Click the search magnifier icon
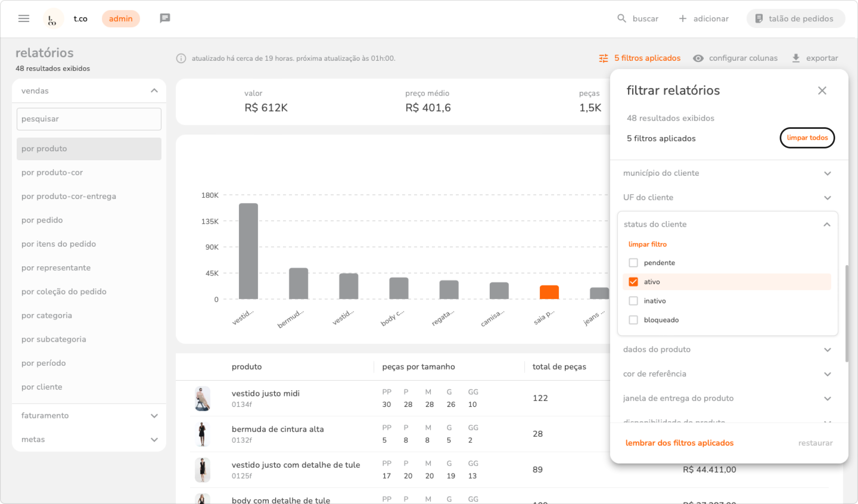Screen dimensions: 858x504 pos(621,19)
